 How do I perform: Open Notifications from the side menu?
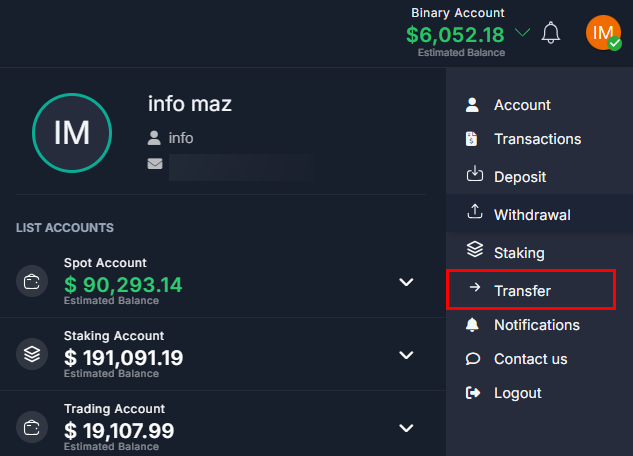[536, 325]
